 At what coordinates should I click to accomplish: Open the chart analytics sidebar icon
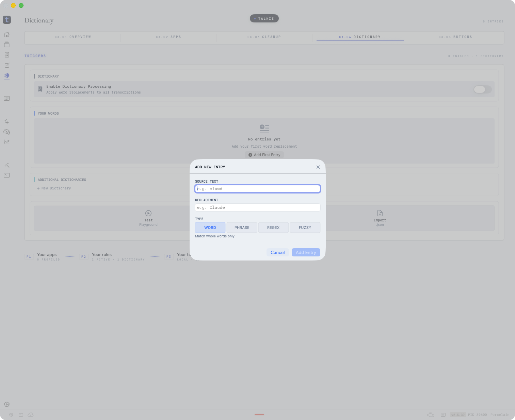point(7,142)
